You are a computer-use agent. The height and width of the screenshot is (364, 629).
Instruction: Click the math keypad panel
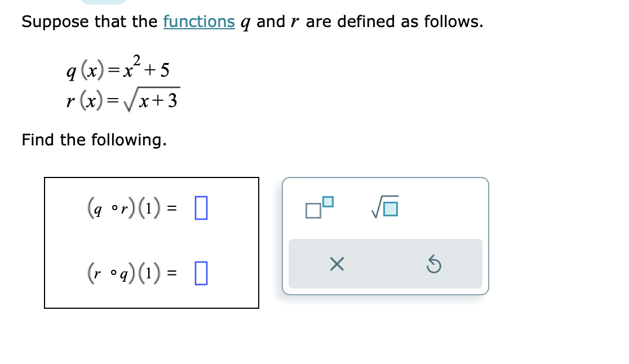[386, 236]
